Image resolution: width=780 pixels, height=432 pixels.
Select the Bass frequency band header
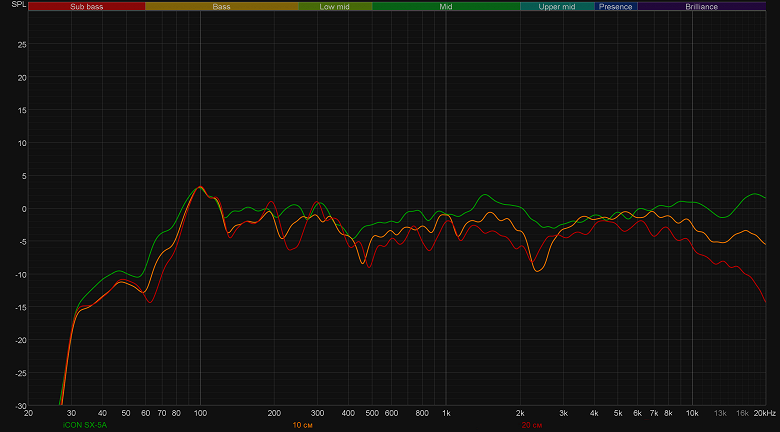coord(221,6)
